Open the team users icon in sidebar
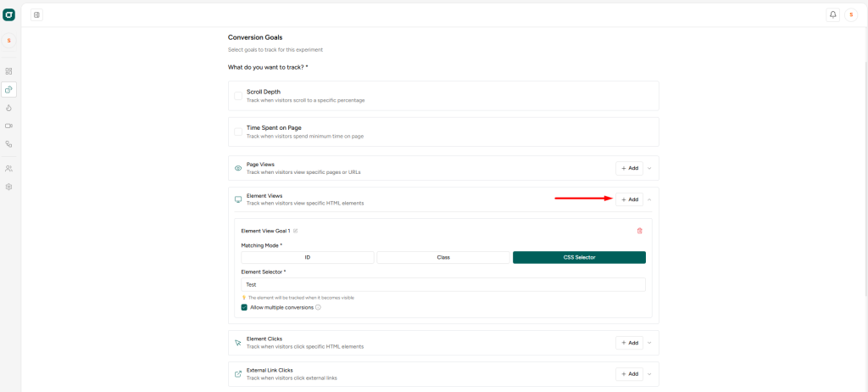Screen dimensions: 868x392 [8, 169]
